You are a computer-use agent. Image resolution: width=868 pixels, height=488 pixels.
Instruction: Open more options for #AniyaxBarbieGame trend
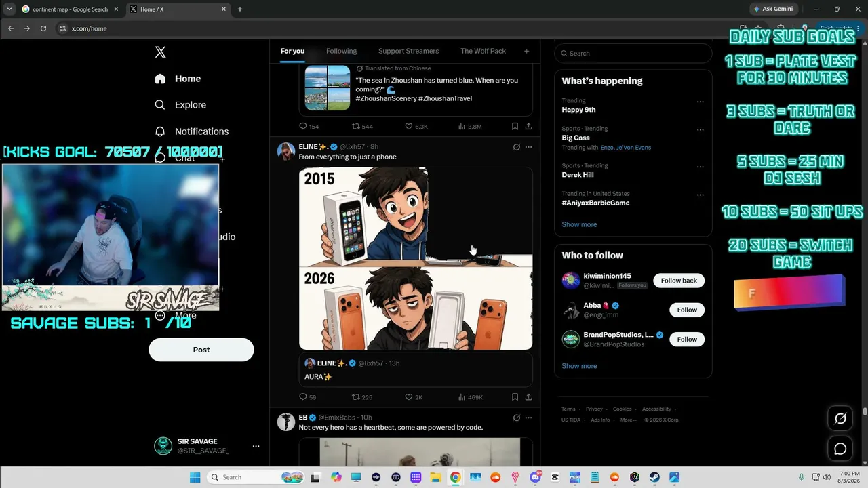tap(700, 195)
